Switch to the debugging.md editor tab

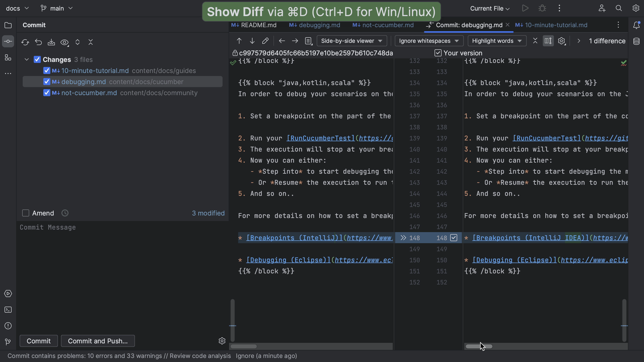(x=314, y=25)
